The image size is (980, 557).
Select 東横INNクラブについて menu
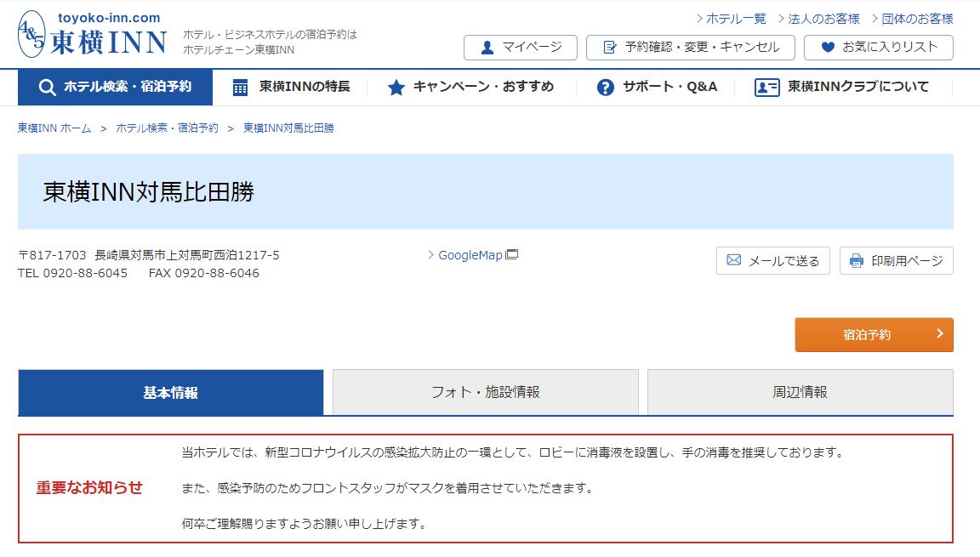click(842, 88)
